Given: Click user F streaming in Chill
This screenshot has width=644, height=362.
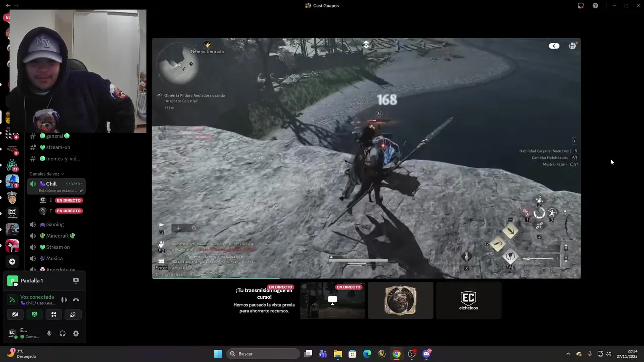Looking at the screenshot, I should tap(60, 211).
